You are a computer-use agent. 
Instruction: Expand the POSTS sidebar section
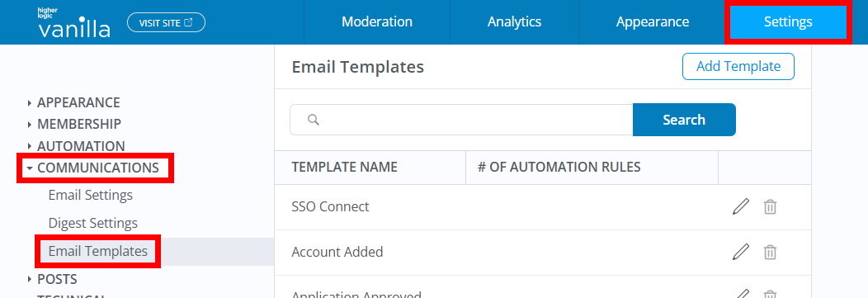point(53,279)
